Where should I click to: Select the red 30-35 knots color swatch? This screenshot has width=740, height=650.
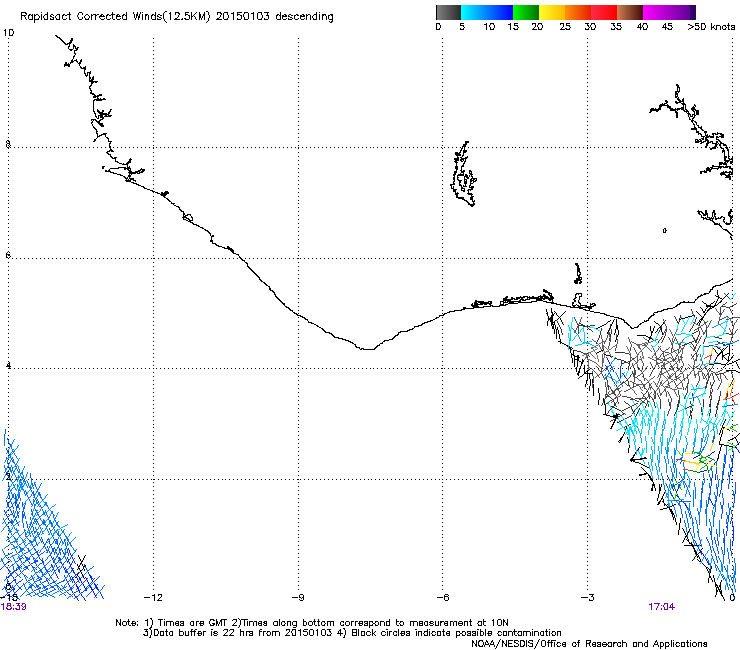(604, 12)
